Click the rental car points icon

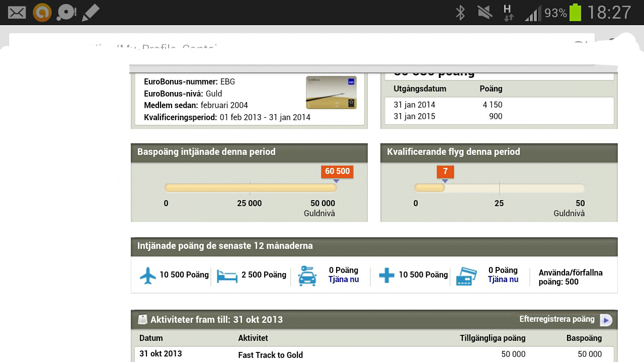click(x=307, y=276)
